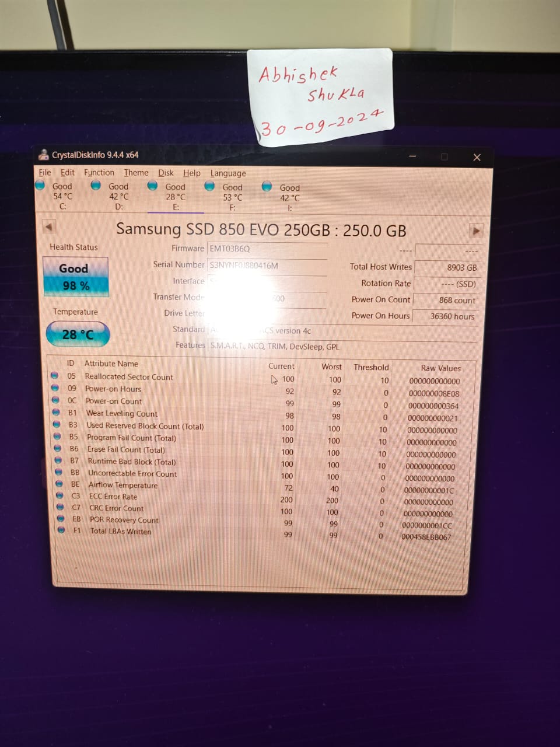This screenshot has width=560, height=747.
Task: Click the previous disk left arrow
Action: coord(49,226)
